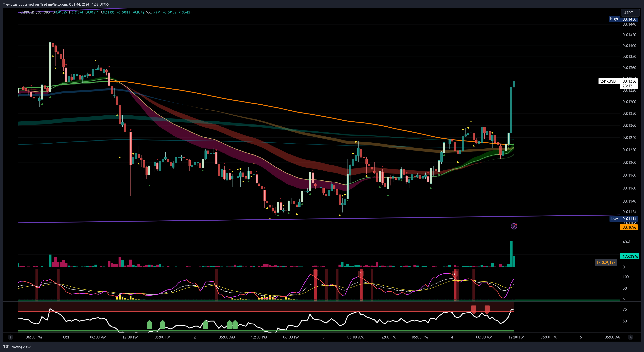
Task: Click the +0.00158 (+13.41%) volume change
Action: click(177, 12)
